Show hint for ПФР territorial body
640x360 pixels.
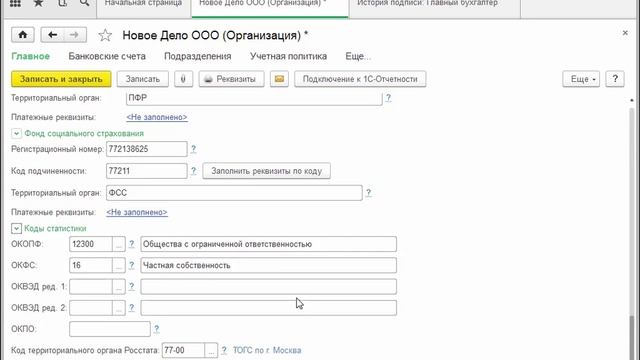click(x=388, y=98)
